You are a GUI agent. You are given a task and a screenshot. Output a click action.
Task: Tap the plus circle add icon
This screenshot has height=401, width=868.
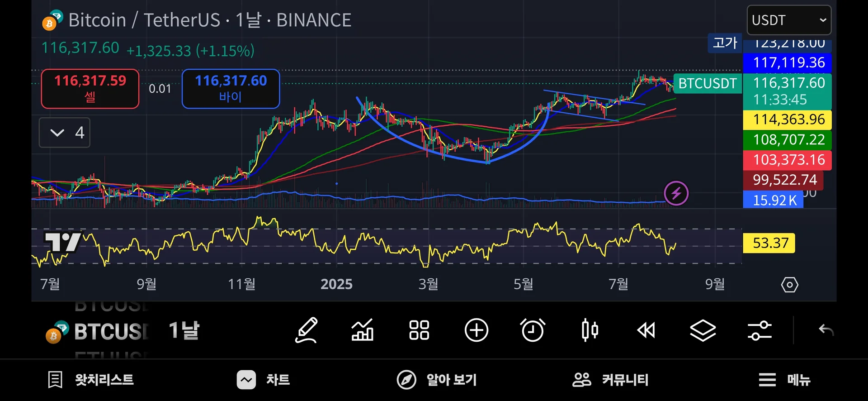[476, 330]
